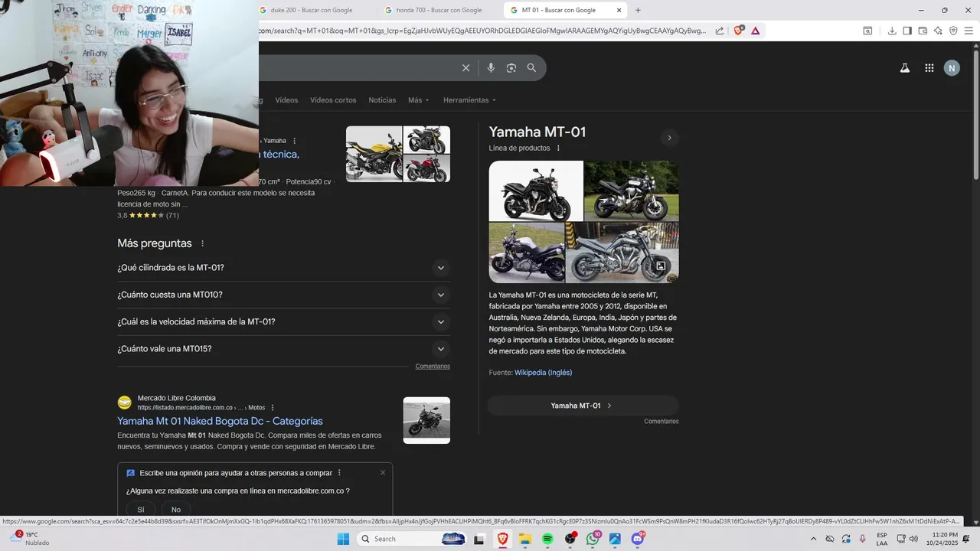Open the Brave hamburger main menu
The width and height of the screenshot is (980, 551).
[969, 31]
